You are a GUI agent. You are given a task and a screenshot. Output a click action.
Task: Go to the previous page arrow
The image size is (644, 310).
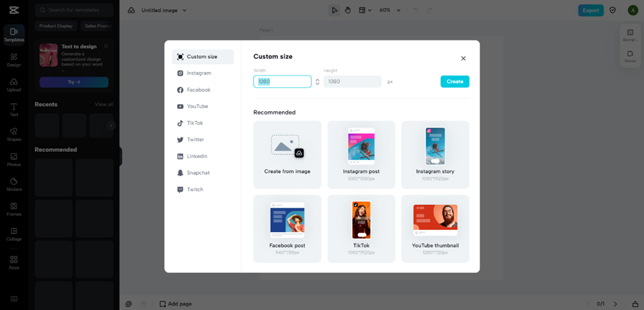(x=587, y=304)
